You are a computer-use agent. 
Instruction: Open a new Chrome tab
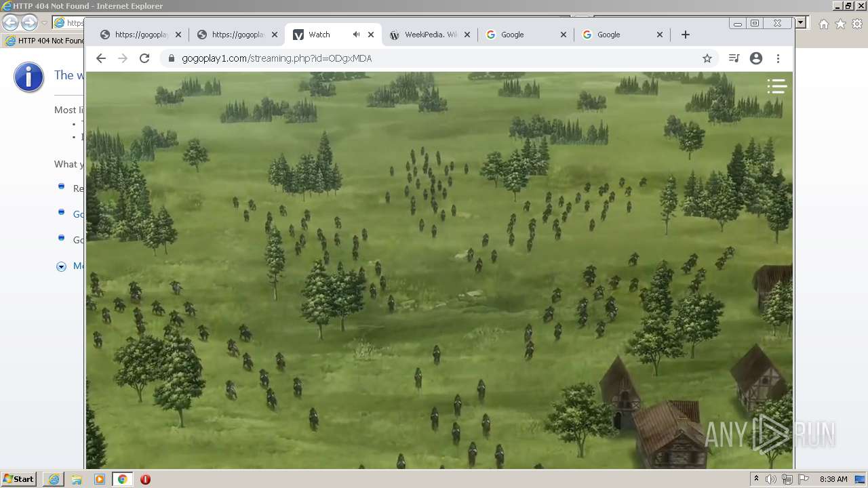click(686, 35)
